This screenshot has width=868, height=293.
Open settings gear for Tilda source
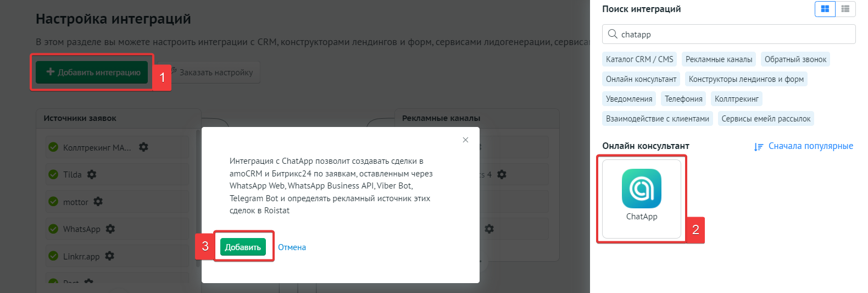(x=92, y=174)
